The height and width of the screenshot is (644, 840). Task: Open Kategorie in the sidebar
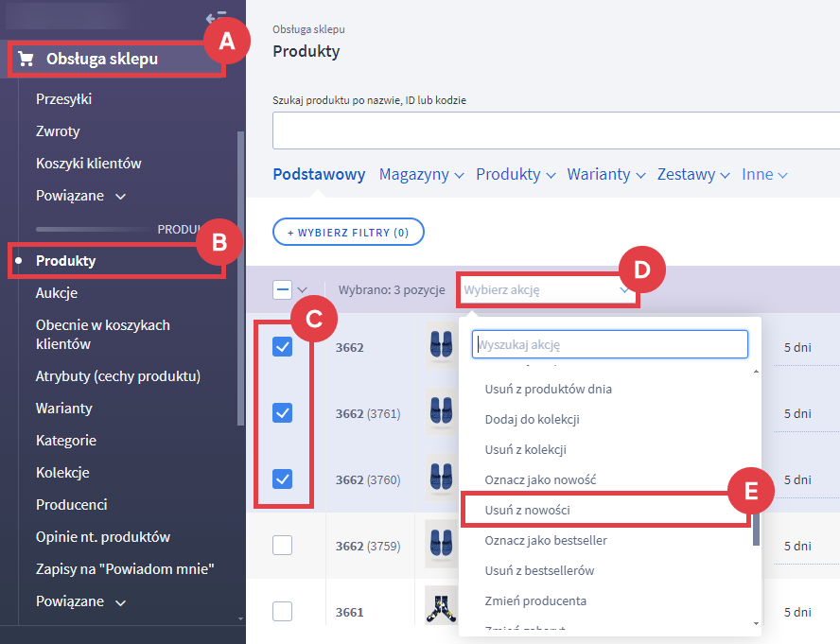[x=66, y=440]
